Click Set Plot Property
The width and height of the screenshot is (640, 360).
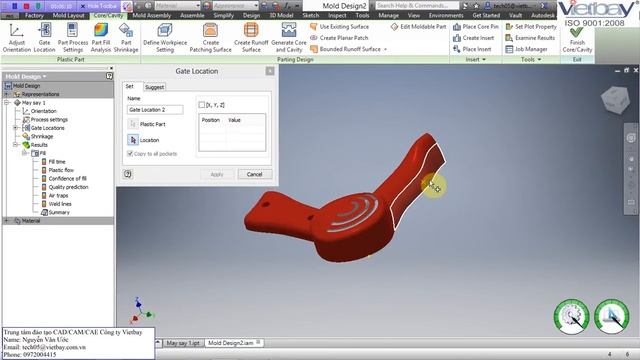(531, 27)
